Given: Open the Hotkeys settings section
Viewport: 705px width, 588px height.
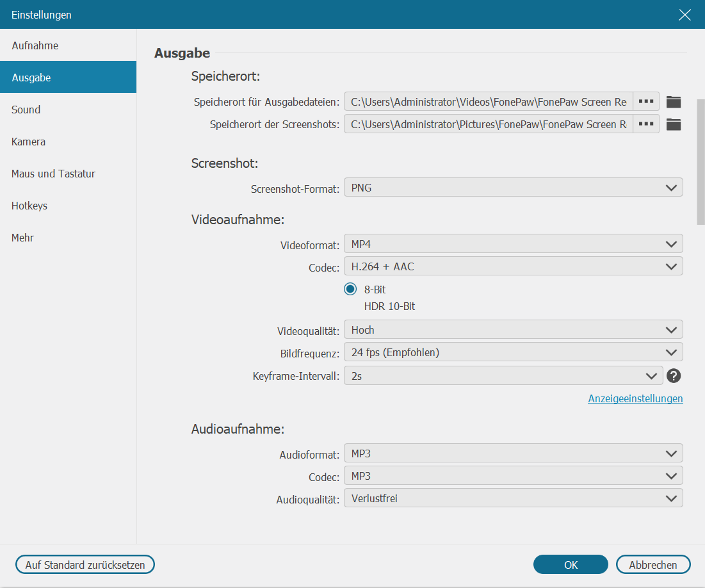Looking at the screenshot, I should click(x=29, y=206).
